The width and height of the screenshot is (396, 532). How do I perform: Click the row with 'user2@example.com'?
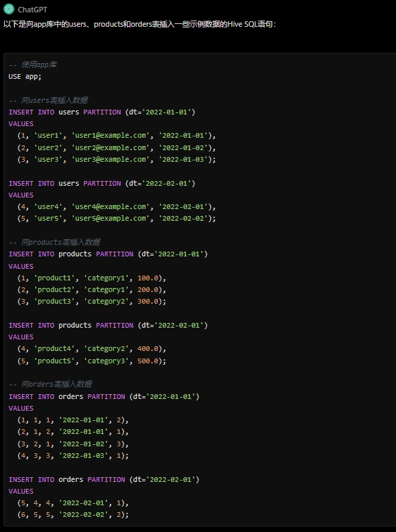117,147
